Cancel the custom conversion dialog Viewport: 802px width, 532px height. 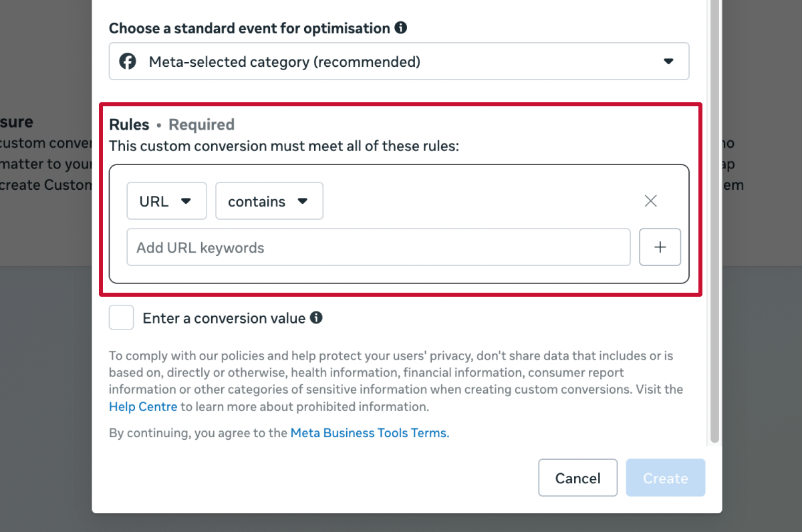[x=577, y=478]
